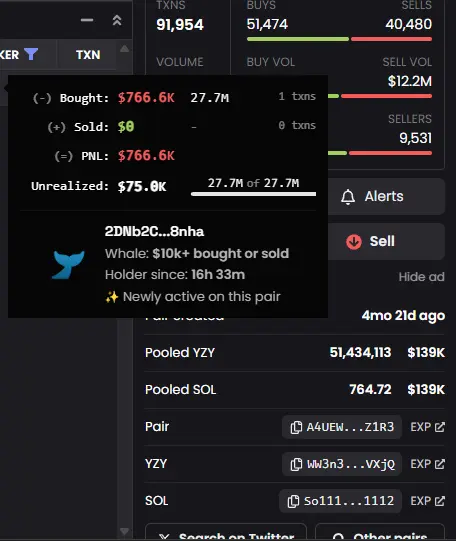
Task: Open Pair EXP explorer link
Action: pos(427,427)
